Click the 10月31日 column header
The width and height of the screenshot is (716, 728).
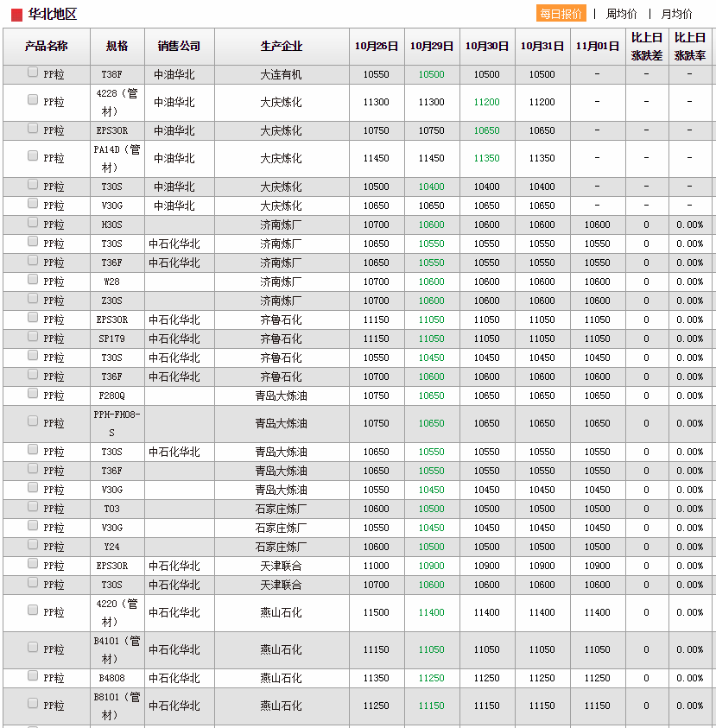[x=542, y=46]
